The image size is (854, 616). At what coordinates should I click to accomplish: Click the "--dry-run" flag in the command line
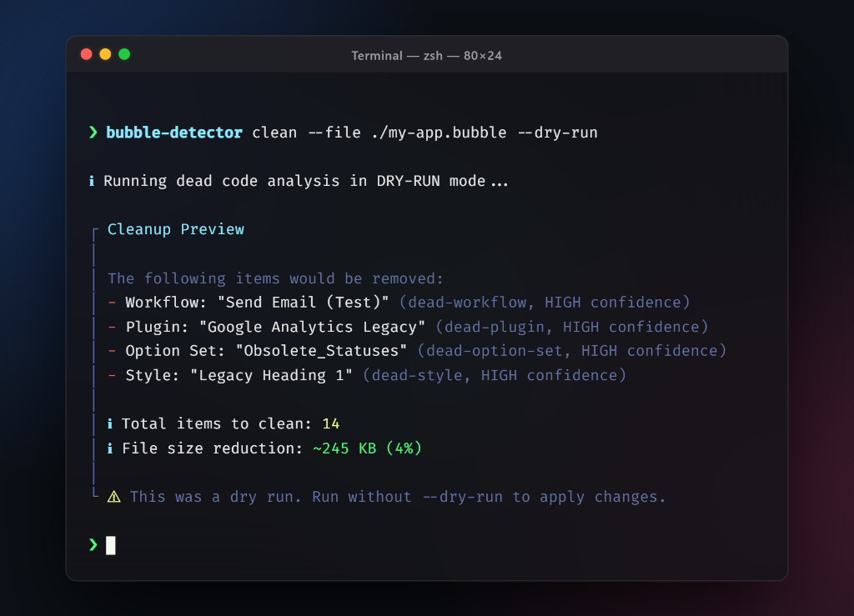coord(557,133)
